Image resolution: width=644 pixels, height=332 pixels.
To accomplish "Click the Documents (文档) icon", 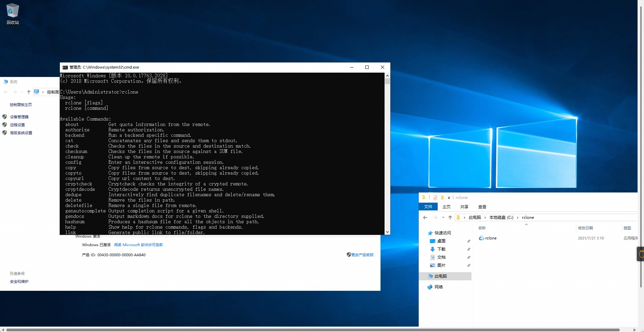I will click(x=432, y=257).
